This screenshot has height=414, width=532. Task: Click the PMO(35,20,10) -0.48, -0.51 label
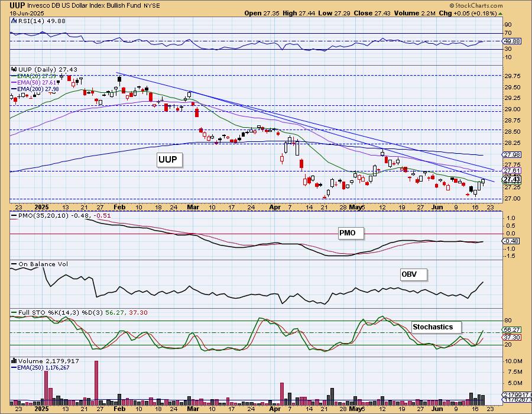click(64, 215)
